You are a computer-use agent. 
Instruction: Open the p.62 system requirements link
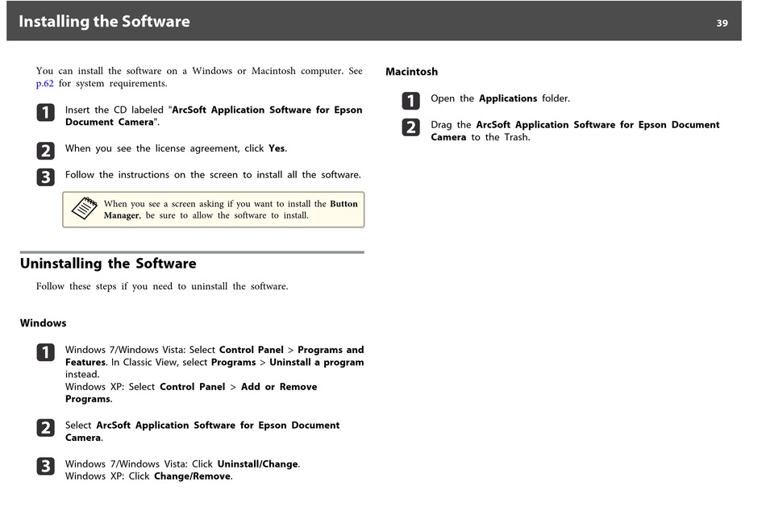click(44, 84)
